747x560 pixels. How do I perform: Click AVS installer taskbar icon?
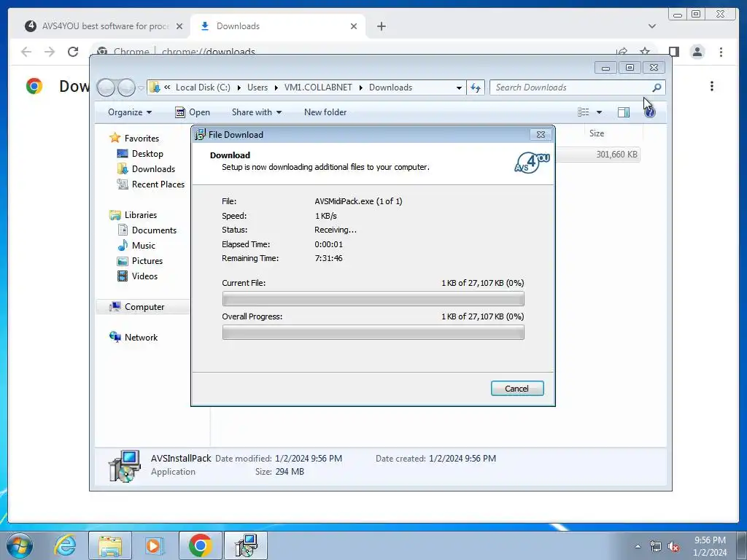pyautogui.click(x=246, y=545)
